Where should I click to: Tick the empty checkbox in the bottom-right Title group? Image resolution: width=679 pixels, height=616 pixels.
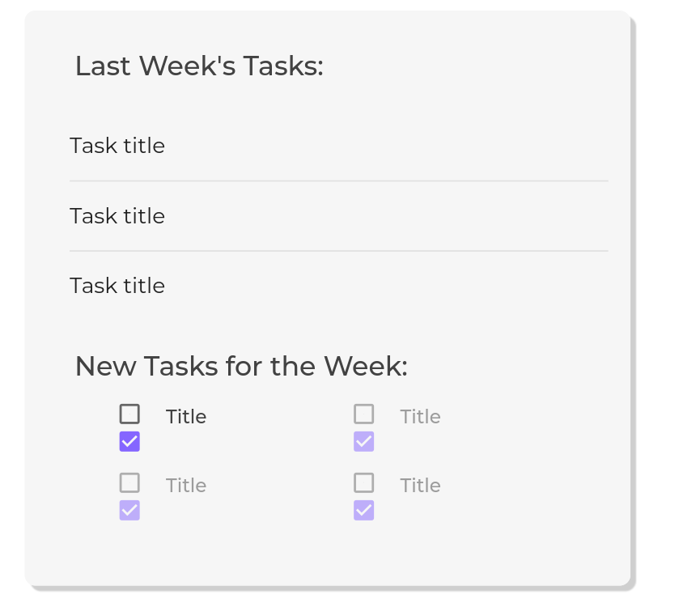pos(364,483)
